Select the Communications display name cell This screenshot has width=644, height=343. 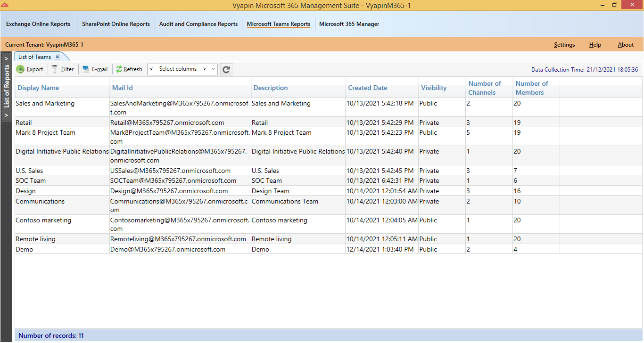[x=62, y=205]
